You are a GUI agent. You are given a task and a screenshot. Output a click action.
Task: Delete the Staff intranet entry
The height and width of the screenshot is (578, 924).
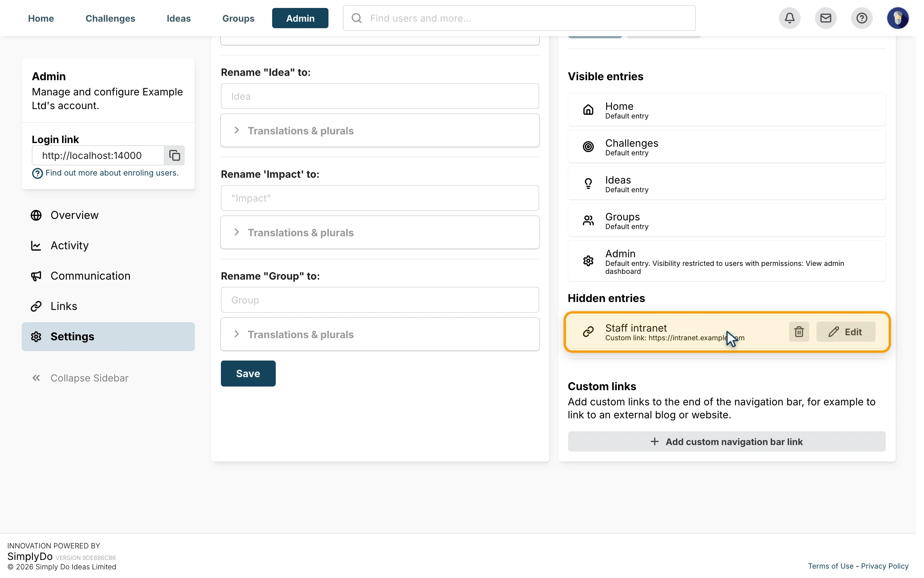coord(799,331)
